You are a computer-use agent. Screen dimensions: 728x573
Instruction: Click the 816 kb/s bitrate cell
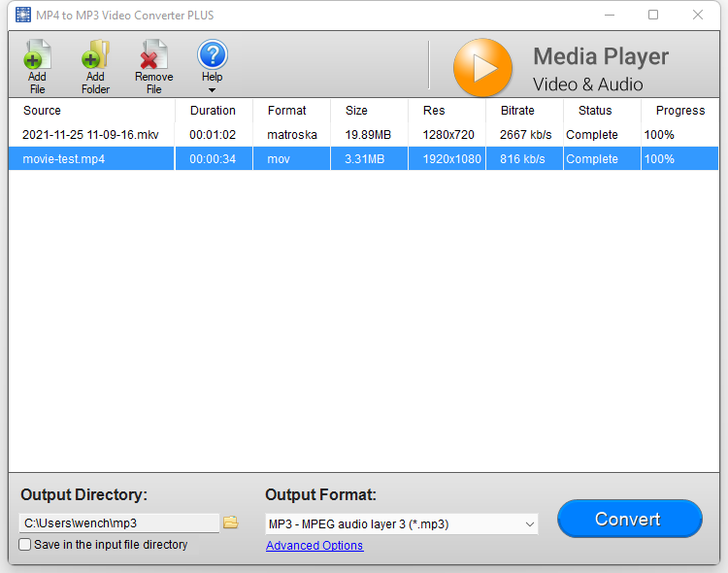point(522,159)
